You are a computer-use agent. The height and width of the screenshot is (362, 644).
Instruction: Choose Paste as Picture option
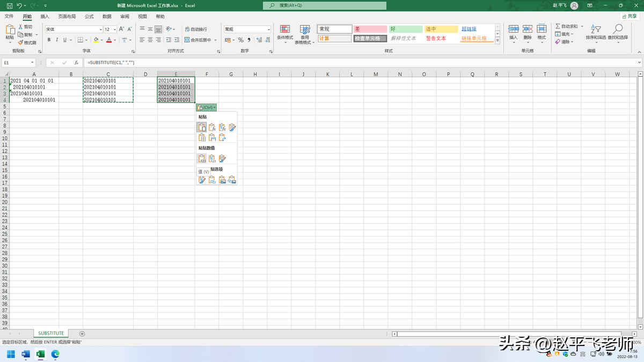point(222,180)
